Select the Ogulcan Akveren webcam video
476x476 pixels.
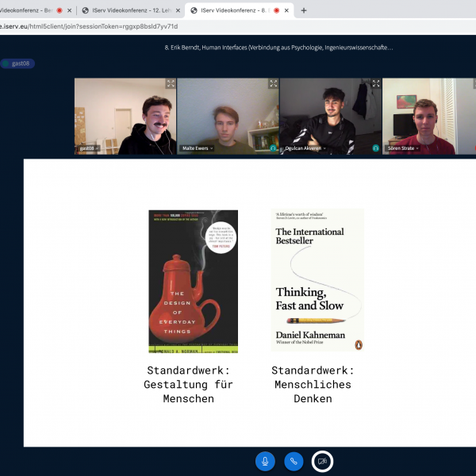(x=331, y=117)
